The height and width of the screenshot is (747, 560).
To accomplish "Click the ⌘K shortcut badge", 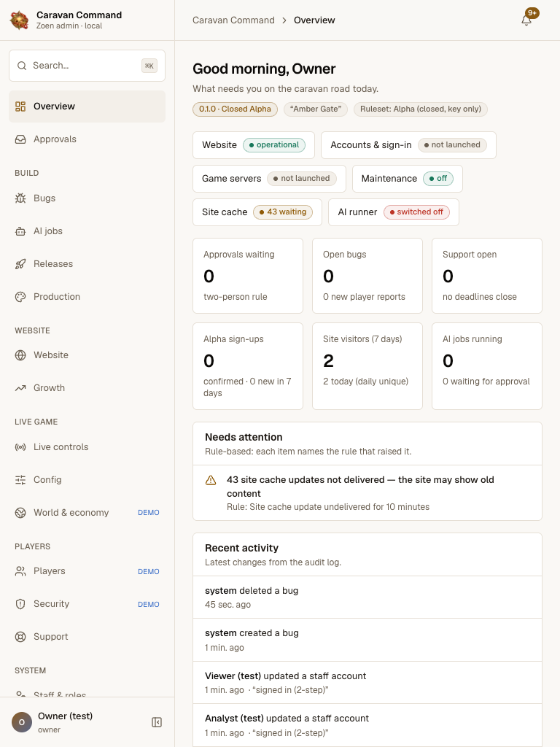I will coord(149,66).
